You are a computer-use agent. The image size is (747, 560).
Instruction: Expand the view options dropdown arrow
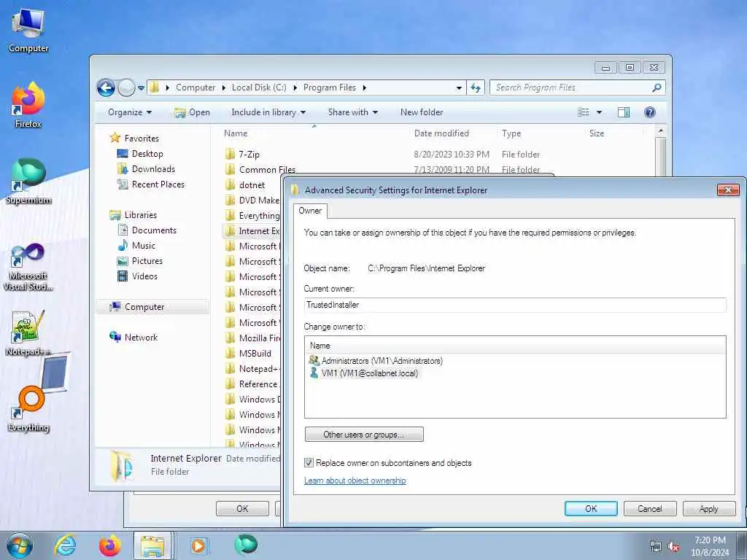(x=599, y=112)
